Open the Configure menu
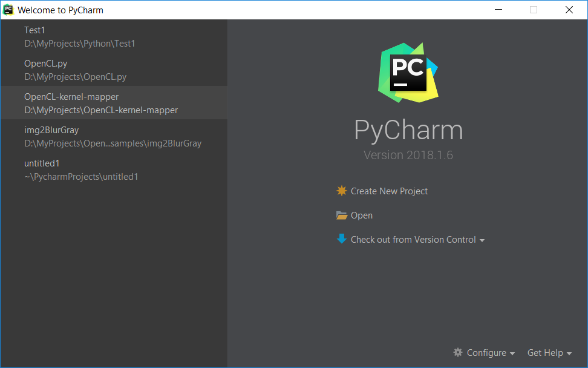 click(486, 353)
